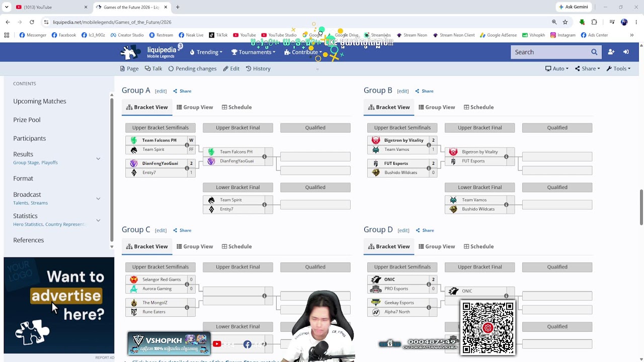Click the create account icon in header
Image resolution: width=644 pixels, height=362 pixels.
[611, 52]
